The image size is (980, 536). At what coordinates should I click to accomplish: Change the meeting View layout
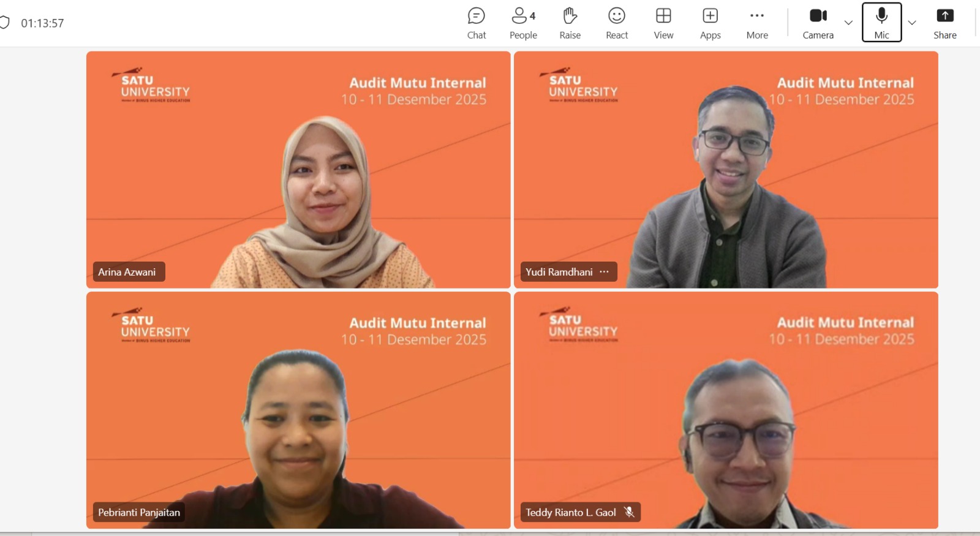tap(663, 23)
